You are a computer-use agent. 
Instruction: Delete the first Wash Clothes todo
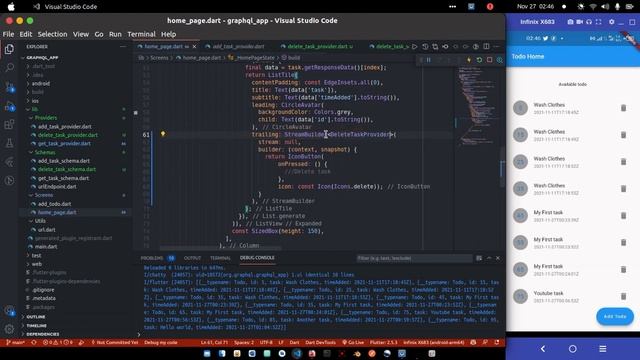[x=623, y=108]
